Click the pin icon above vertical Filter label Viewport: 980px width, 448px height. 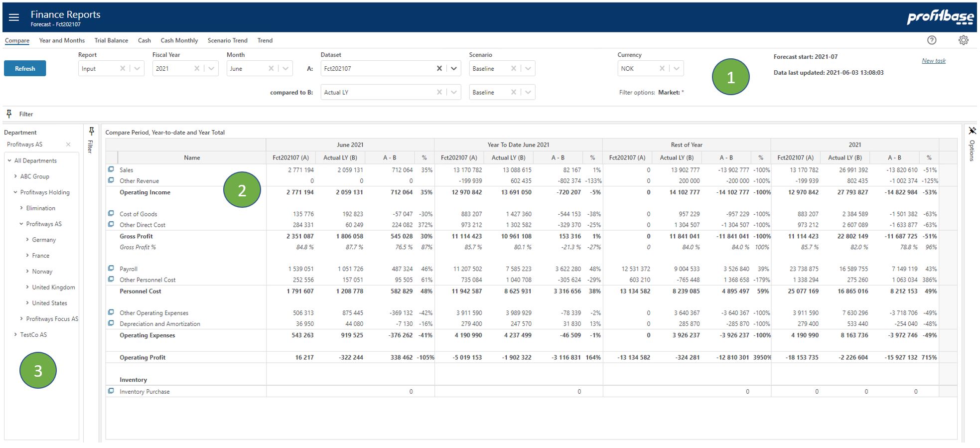pyautogui.click(x=91, y=131)
